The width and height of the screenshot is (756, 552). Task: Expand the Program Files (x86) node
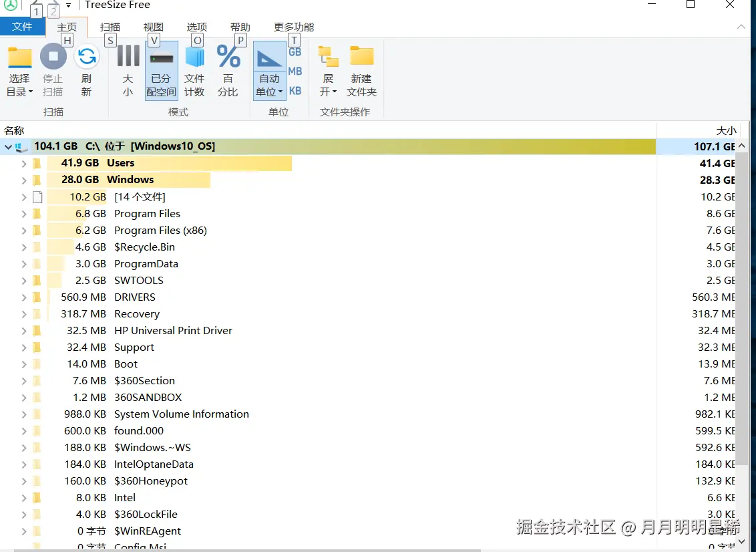(x=23, y=231)
